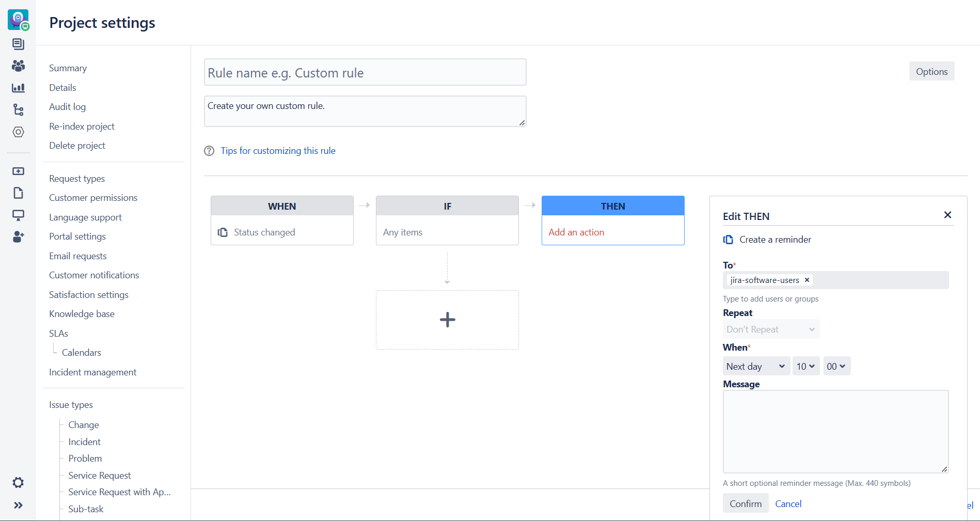
Task: Expand the sidebar with double-chevron icon
Action: coord(18,506)
